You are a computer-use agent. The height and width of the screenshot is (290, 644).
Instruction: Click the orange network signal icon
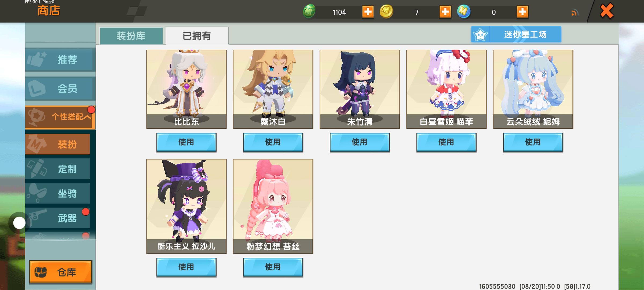point(575,12)
